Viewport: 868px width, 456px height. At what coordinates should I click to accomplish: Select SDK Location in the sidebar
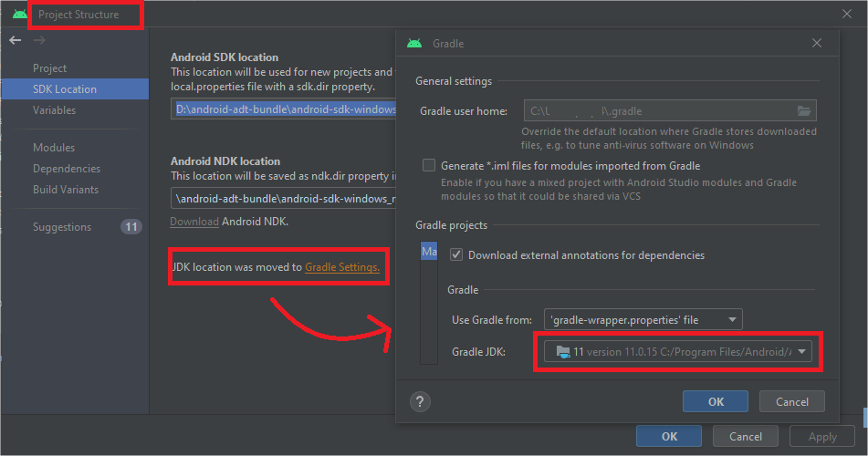75,89
